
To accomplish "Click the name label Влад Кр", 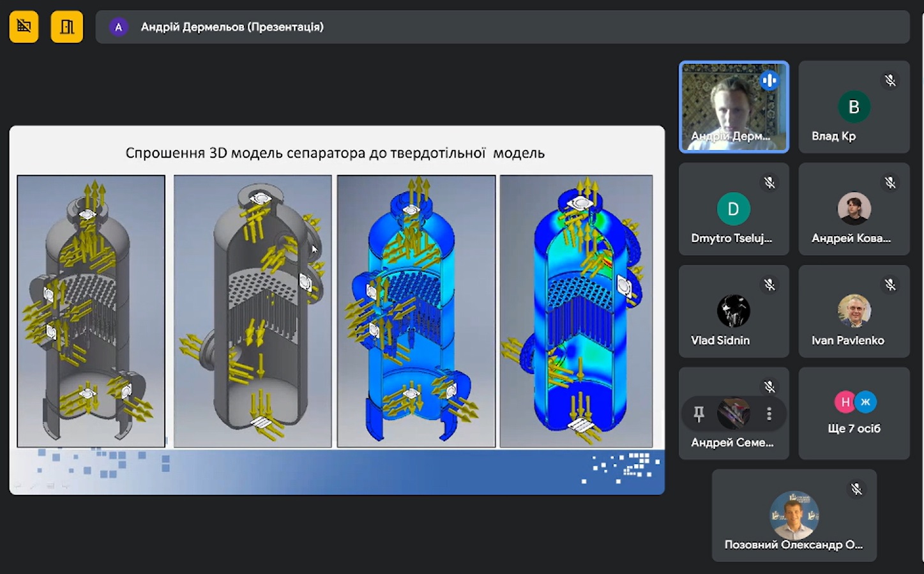I will point(833,136).
